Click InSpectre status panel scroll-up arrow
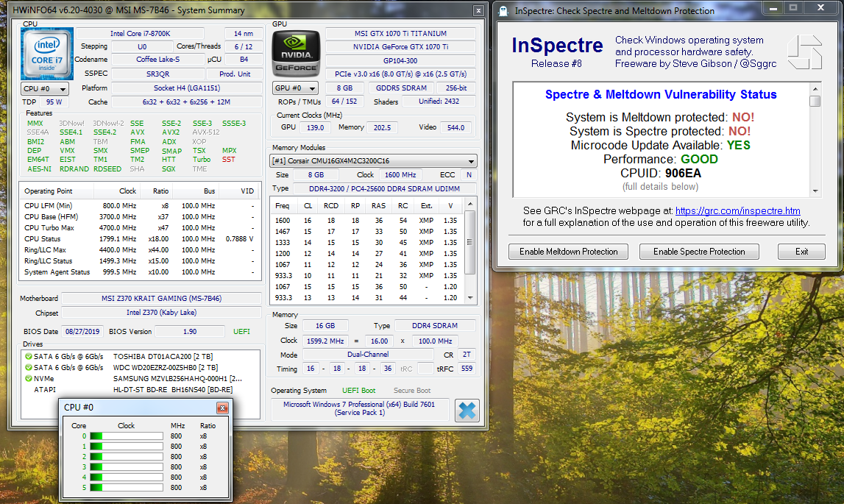The height and width of the screenshot is (504, 844). [815, 89]
